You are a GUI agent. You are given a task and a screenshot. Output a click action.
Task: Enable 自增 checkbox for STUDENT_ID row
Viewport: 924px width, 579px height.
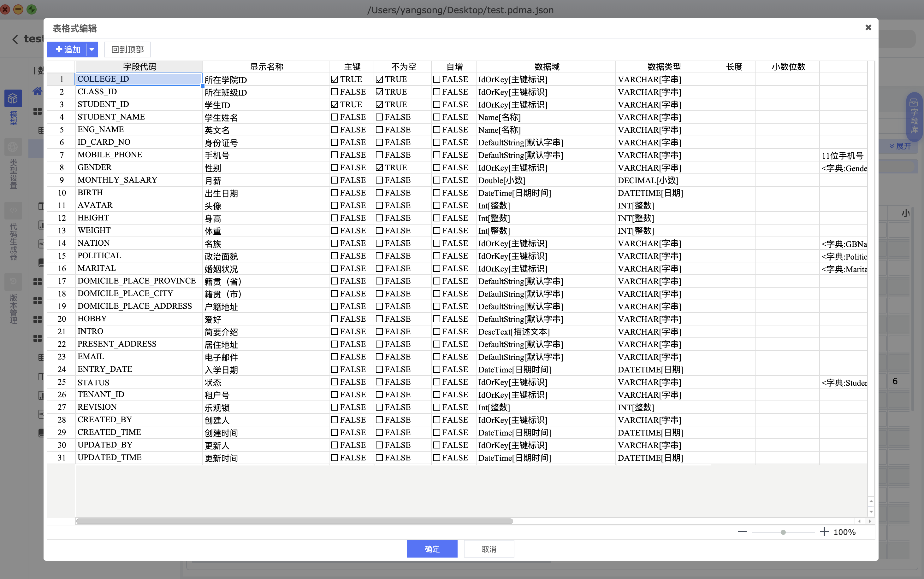(x=437, y=105)
